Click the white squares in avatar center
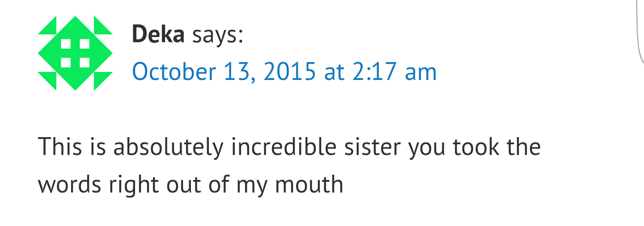The height and width of the screenshot is (226, 644). 75,53
